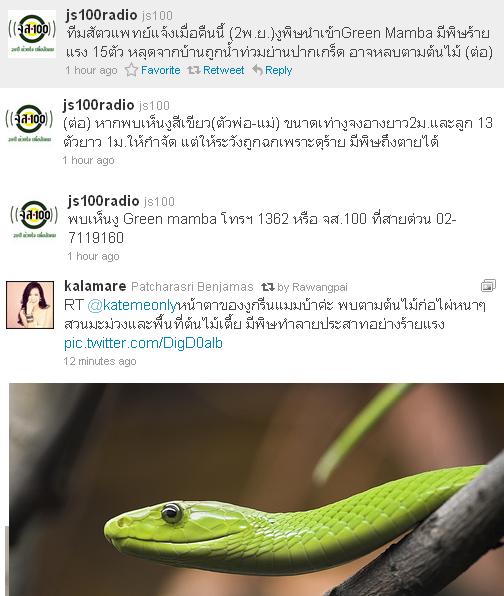504x596 pixels.
Task: Click js100radio name in Green mamba phone tweet
Action: point(103,201)
